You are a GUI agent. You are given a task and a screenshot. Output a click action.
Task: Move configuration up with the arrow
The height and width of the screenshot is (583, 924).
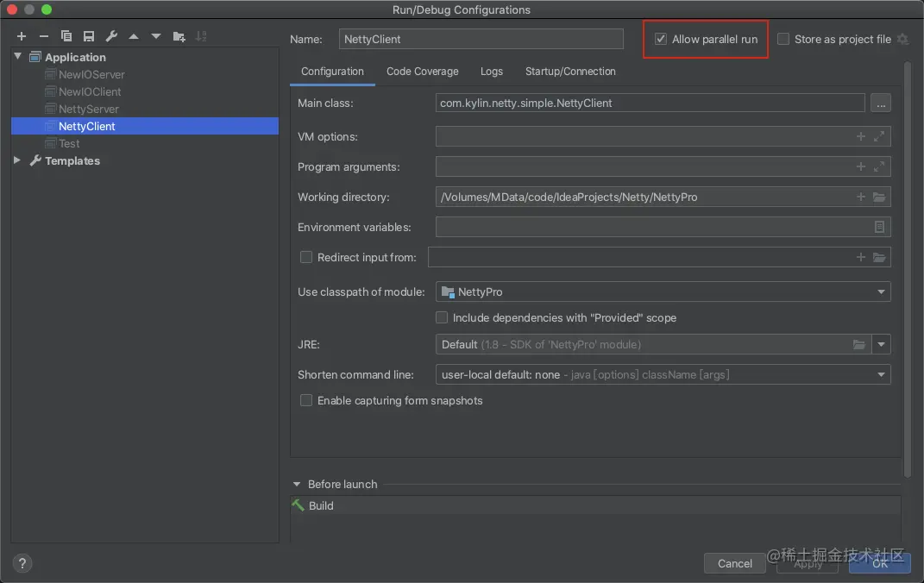click(x=134, y=36)
